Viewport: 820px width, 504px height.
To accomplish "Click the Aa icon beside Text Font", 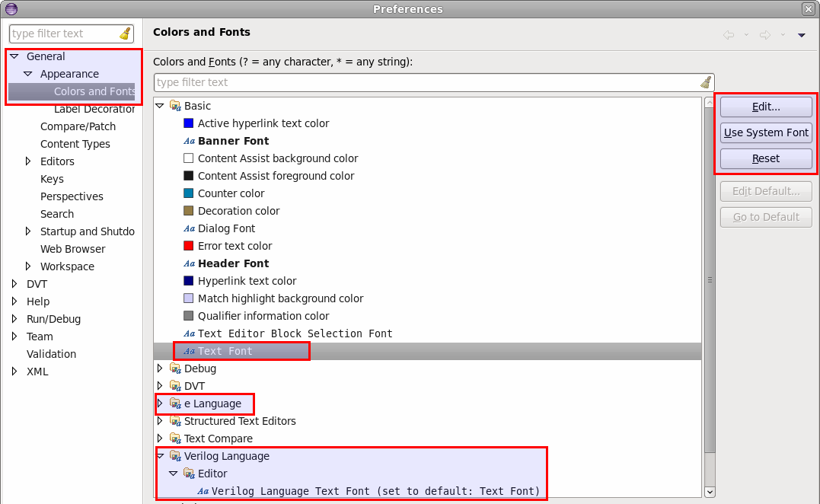I will coord(189,351).
